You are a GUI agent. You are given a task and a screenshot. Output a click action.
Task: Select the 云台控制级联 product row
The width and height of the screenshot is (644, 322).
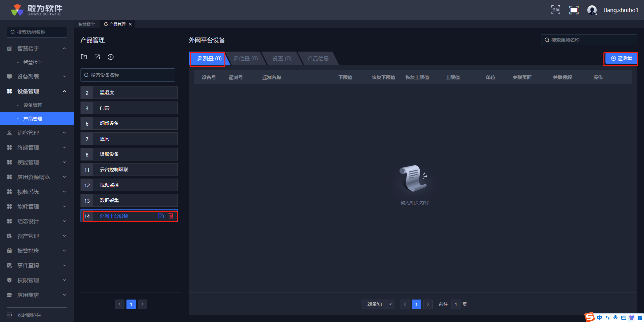click(129, 170)
